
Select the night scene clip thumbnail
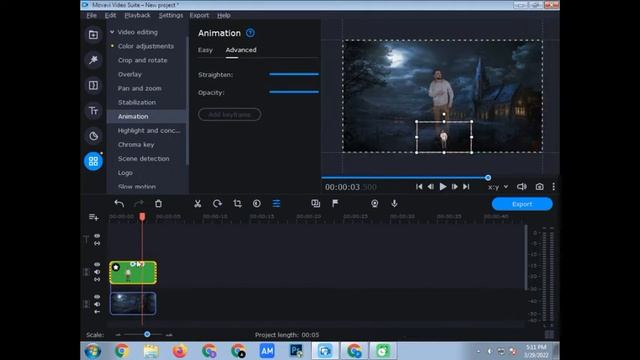click(133, 303)
